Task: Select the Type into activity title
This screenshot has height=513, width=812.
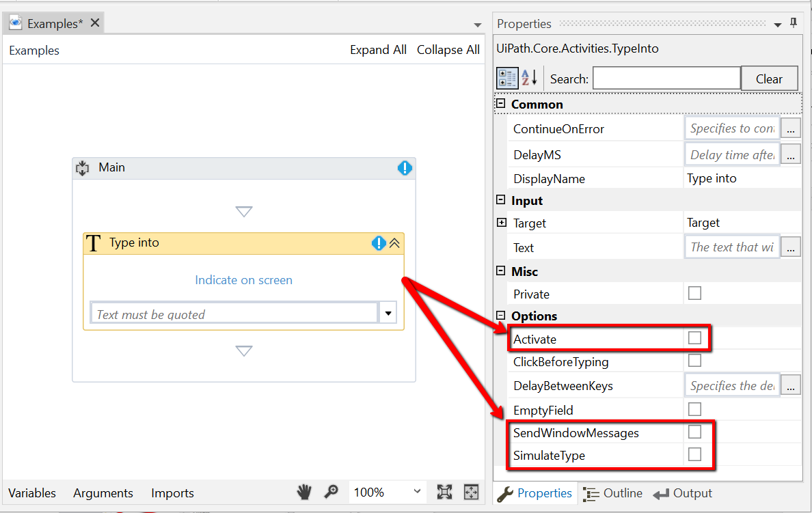Action: 134,242
